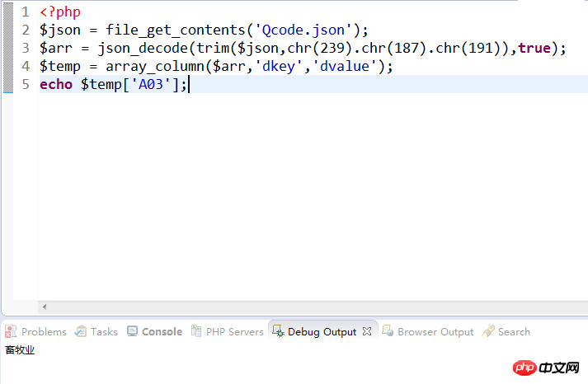Click the Browser Output globe icon
The width and height of the screenshot is (588, 384).
pos(388,330)
